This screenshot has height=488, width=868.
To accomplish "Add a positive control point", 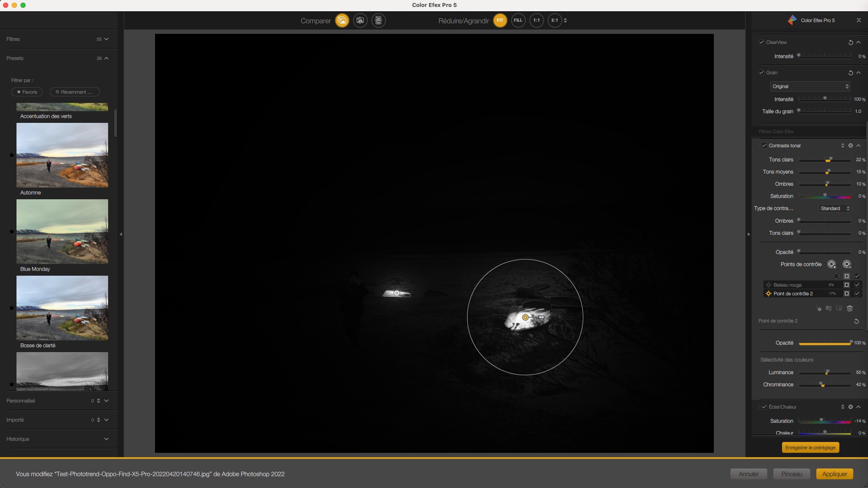I will pyautogui.click(x=832, y=264).
